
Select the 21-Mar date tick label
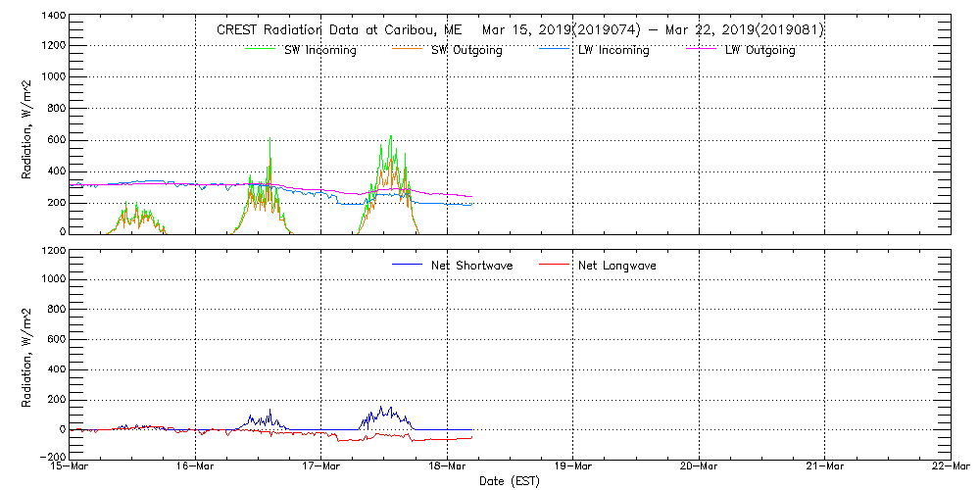pos(825,468)
